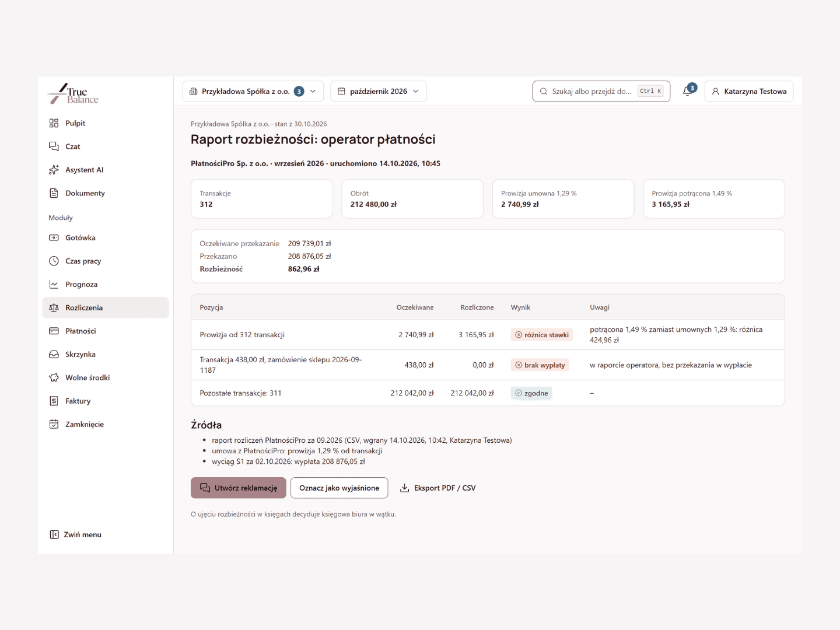Focus the Szukaj albo przejdź do search field
840x630 pixels.
click(x=601, y=91)
